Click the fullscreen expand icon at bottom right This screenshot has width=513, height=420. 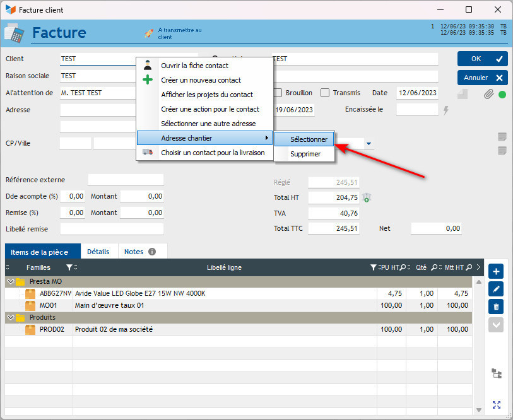[x=497, y=405]
